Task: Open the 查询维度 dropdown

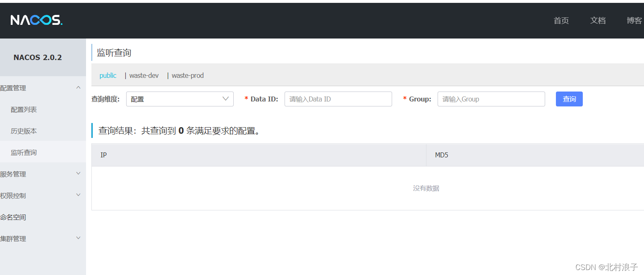Action: (x=180, y=99)
